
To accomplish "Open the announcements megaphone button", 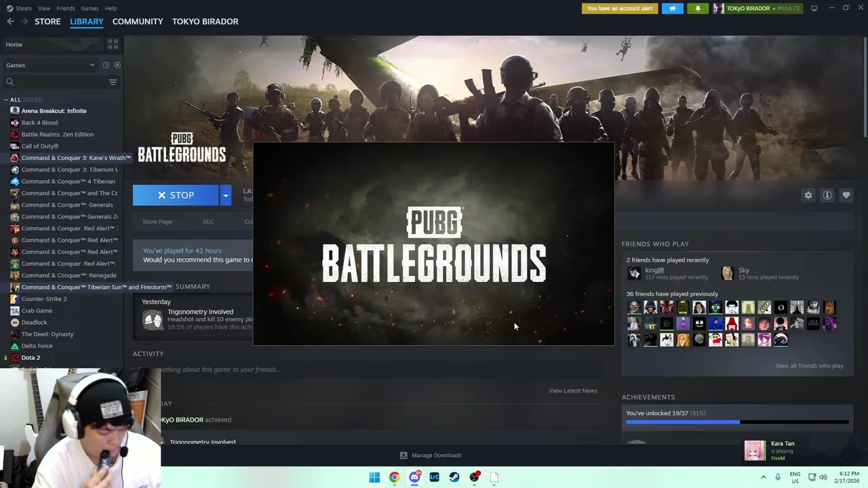I will (673, 8).
